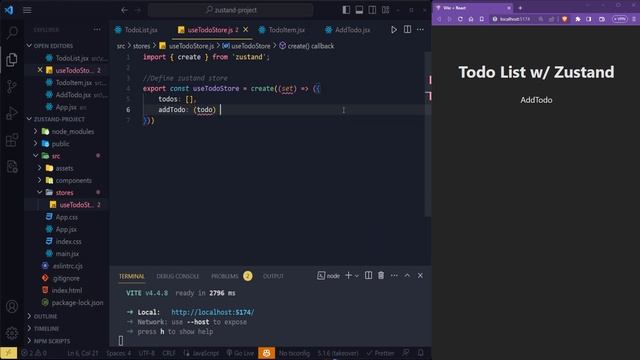640x360 pixels.
Task: Open the browser extensions puzzle icon
Action: pyautogui.click(x=578, y=19)
